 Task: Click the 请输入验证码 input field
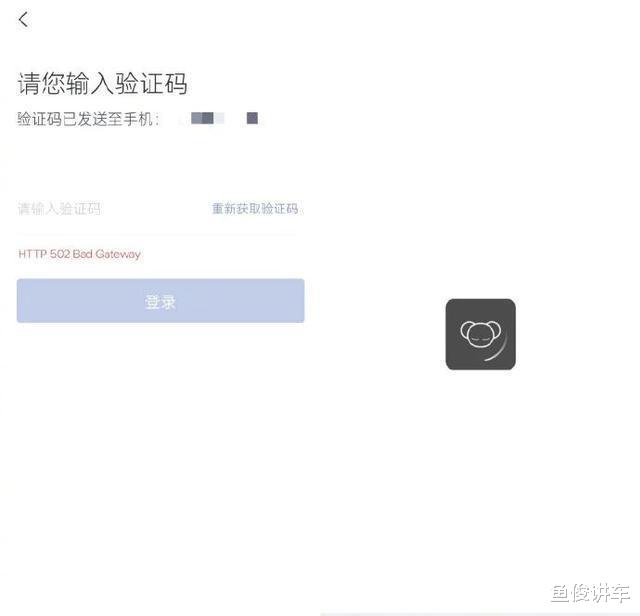110,209
